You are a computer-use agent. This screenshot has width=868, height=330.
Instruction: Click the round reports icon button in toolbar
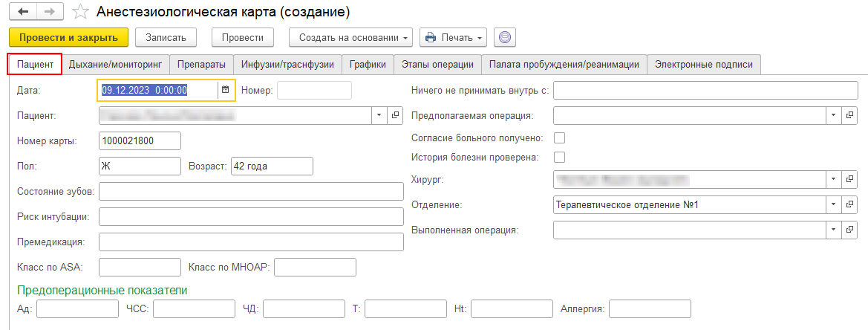[x=505, y=37]
